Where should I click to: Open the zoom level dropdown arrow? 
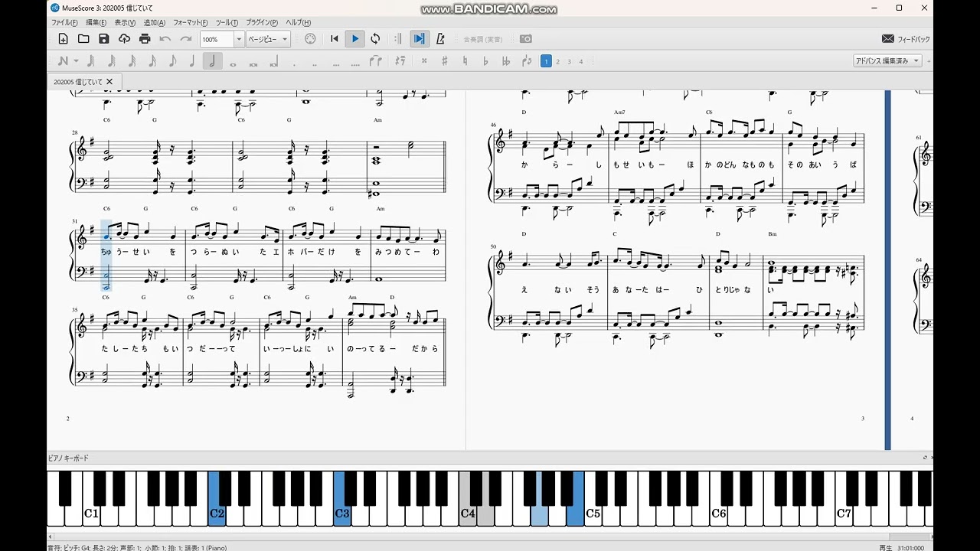click(239, 39)
